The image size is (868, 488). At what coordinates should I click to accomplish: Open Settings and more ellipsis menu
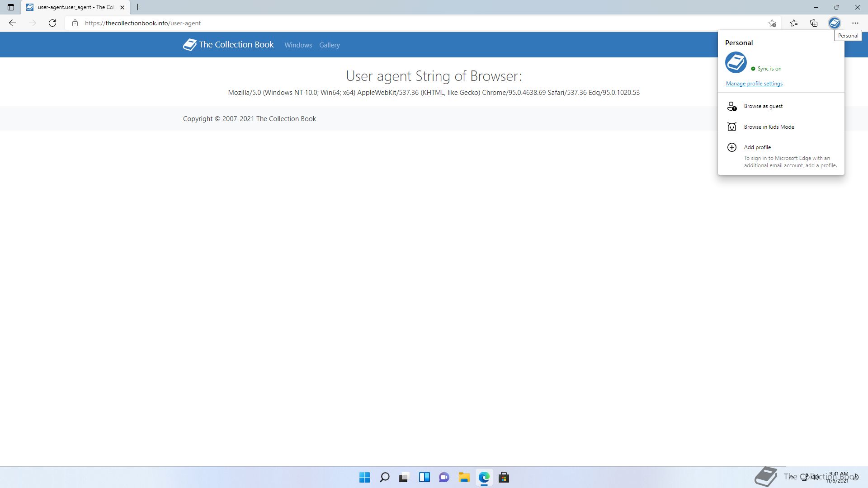pyautogui.click(x=855, y=23)
